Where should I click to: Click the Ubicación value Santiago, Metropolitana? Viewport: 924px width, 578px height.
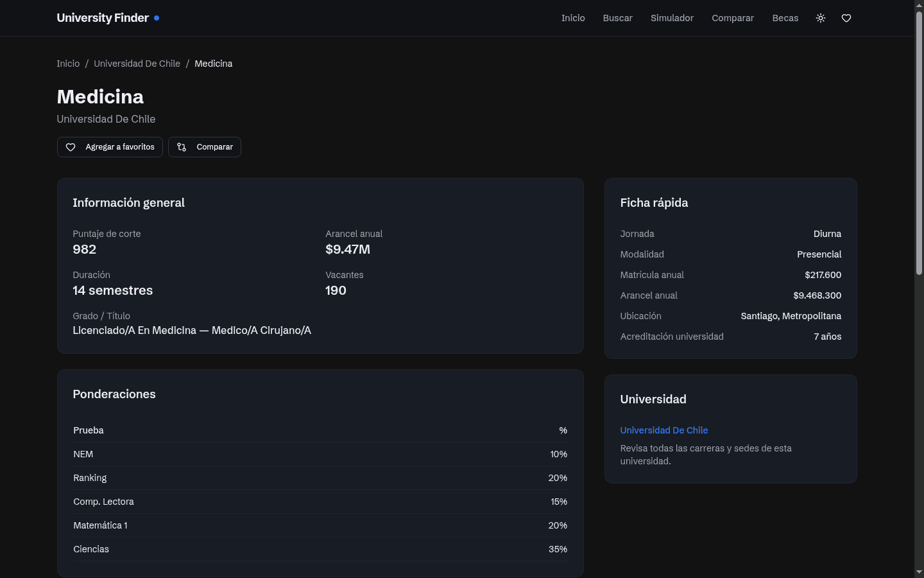click(791, 316)
